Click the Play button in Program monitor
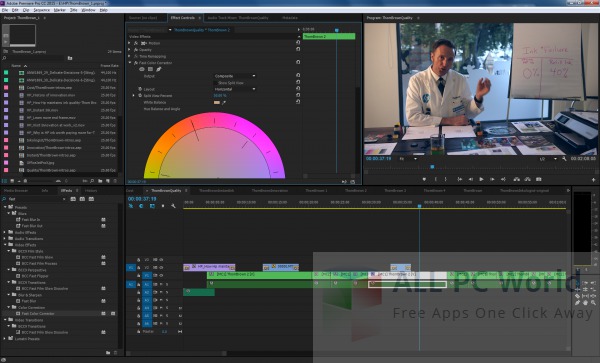 pos(481,179)
